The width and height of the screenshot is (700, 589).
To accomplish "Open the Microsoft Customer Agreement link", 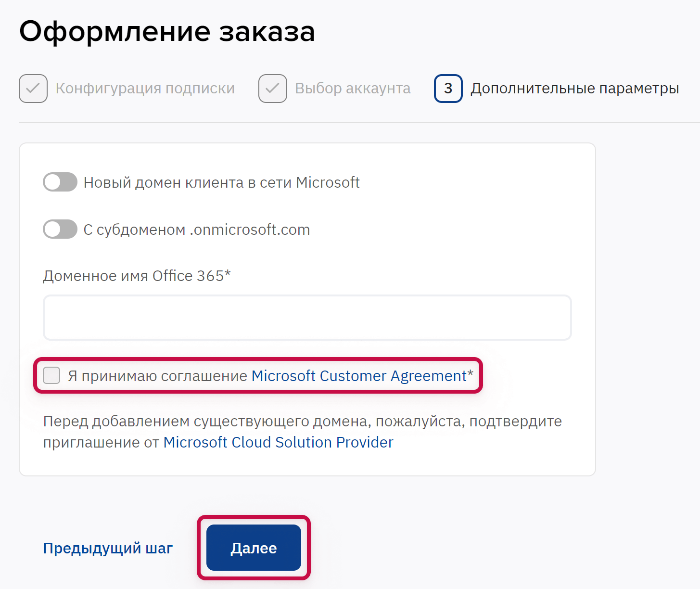I will 359,376.
